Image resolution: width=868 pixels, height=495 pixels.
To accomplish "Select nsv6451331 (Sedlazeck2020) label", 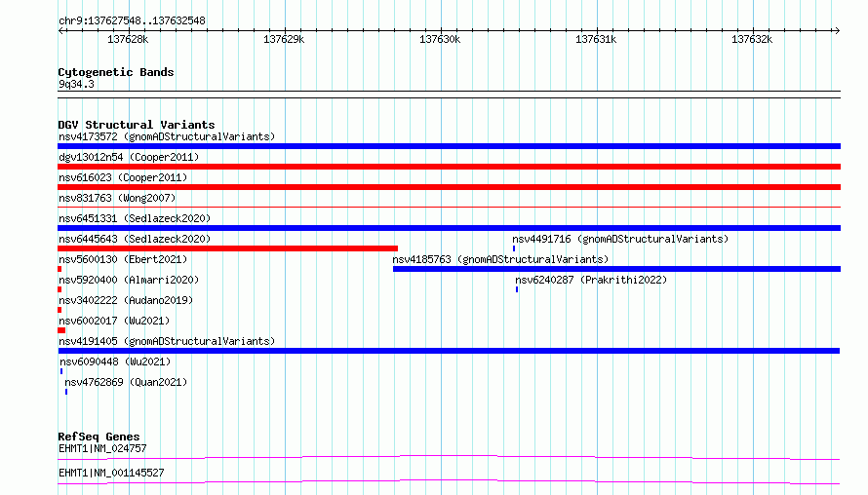I will (135, 218).
